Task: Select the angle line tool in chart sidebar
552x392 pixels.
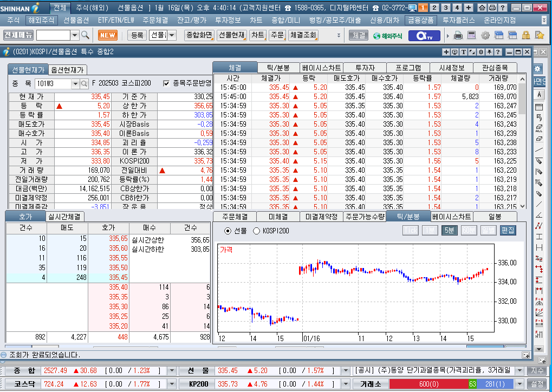Action: pyautogui.click(x=539, y=215)
